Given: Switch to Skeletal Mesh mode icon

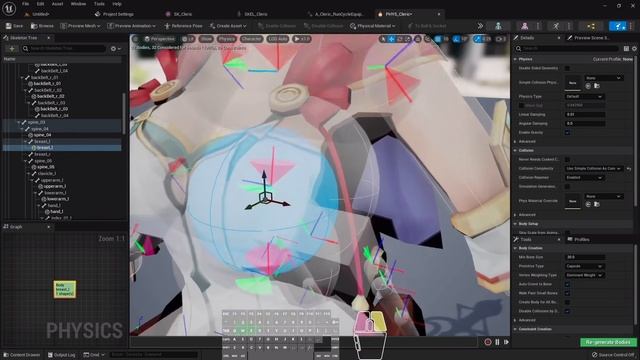Looking at the screenshot, I should click(x=524, y=26).
